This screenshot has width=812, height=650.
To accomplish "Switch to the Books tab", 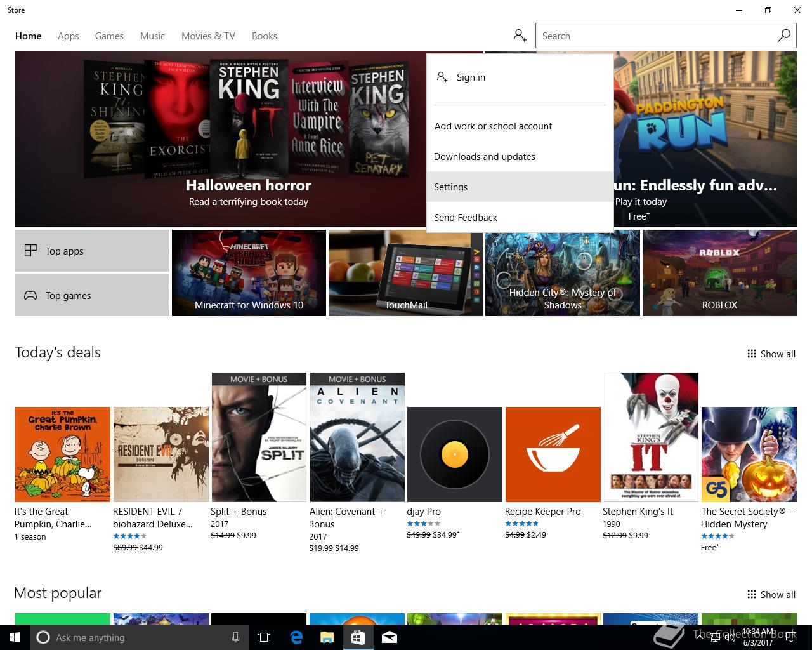I will tap(265, 36).
